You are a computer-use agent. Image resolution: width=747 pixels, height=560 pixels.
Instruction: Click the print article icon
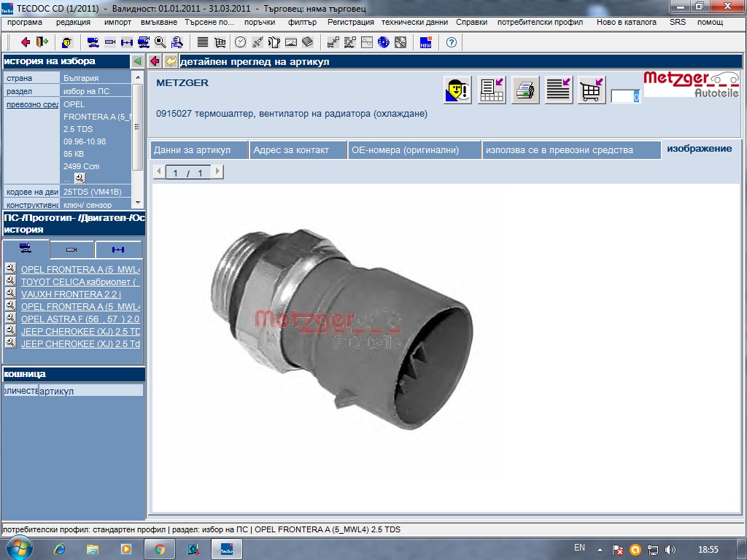click(x=525, y=90)
